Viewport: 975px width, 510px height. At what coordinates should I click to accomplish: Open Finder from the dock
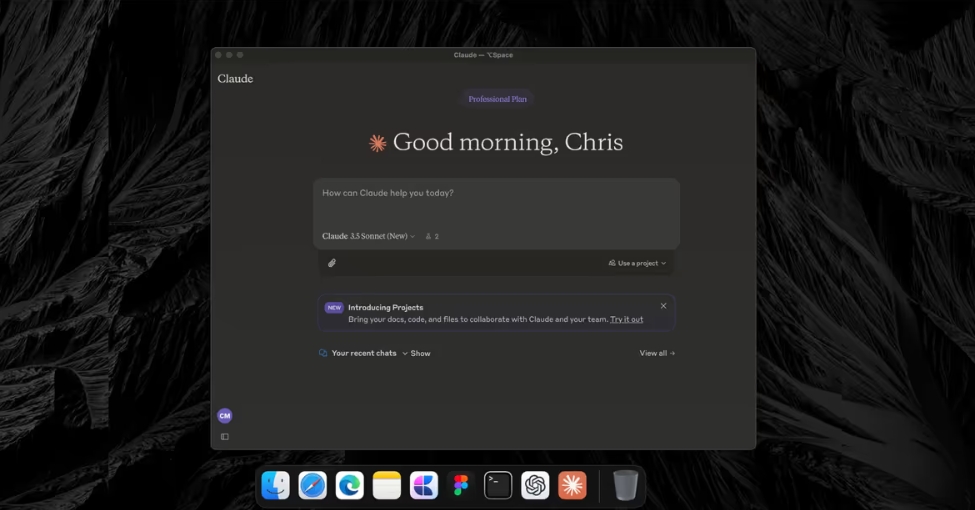[x=275, y=485]
